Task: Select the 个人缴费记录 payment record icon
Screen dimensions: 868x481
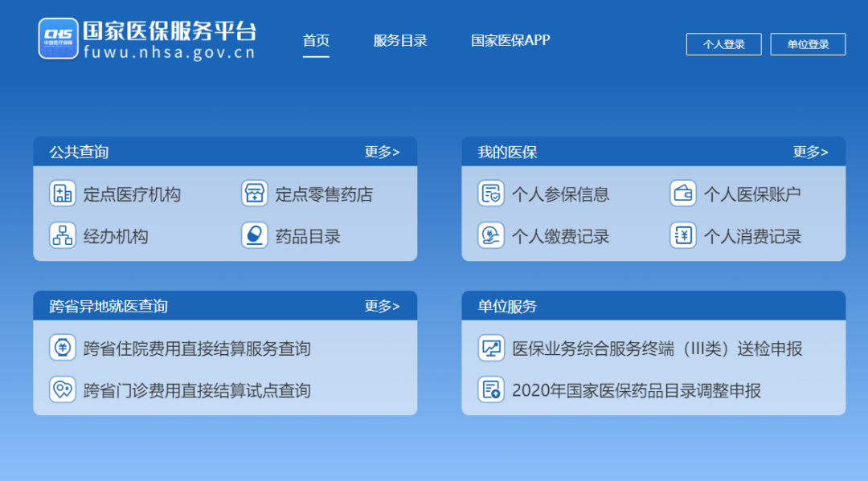Action: pos(491,236)
